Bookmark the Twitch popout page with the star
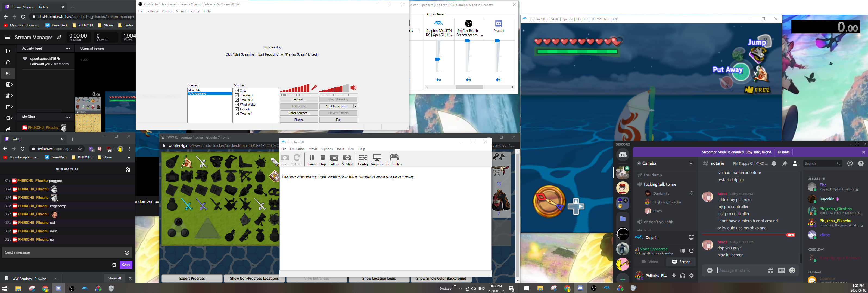The width and height of the screenshot is (868, 293). pyautogui.click(x=80, y=149)
